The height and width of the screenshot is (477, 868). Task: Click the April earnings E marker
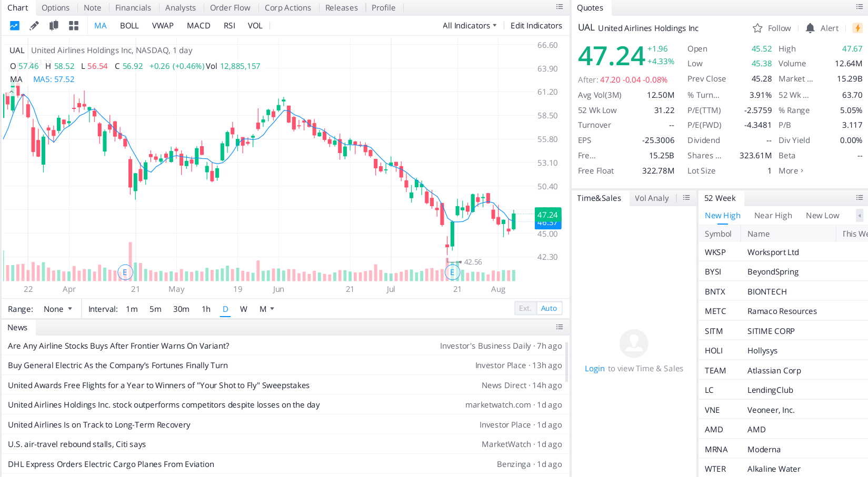[125, 272]
